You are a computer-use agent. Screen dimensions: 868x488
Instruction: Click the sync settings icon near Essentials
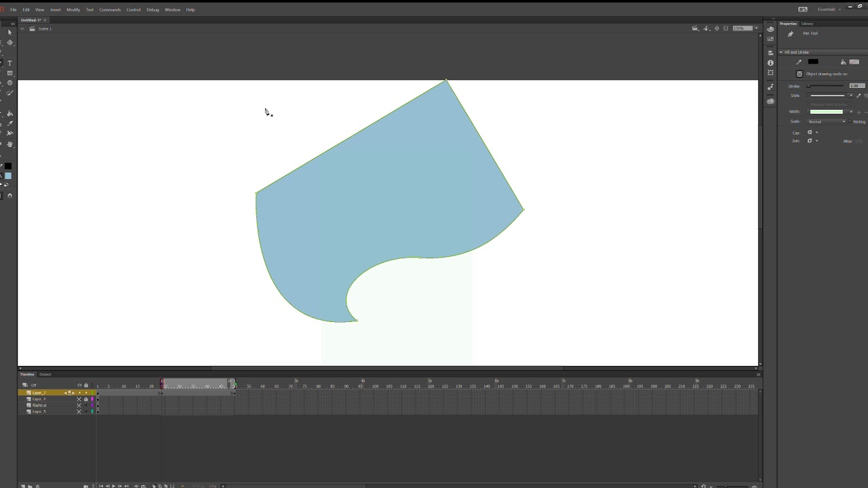(x=803, y=9)
